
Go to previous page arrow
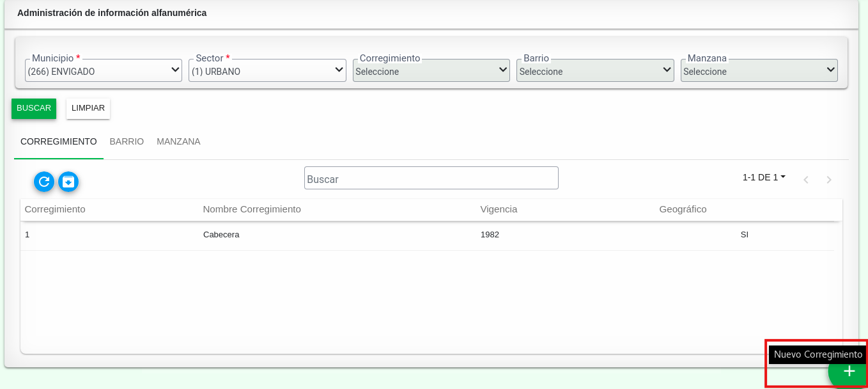pyautogui.click(x=806, y=180)
